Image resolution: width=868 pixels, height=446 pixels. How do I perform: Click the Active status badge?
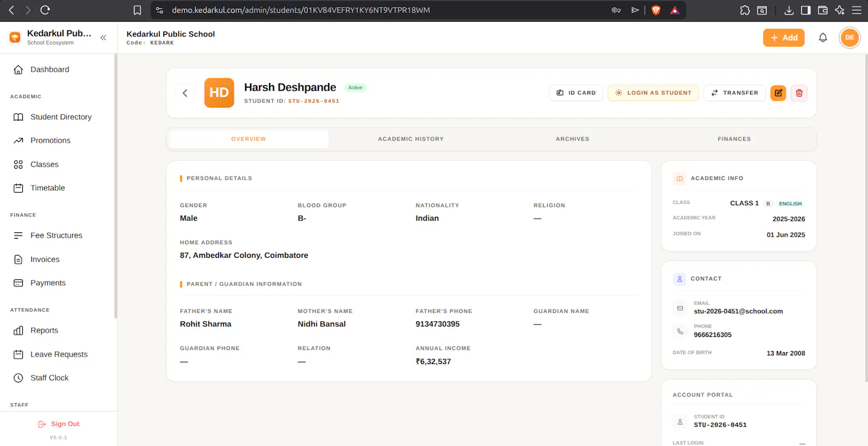tap(355, 87)
